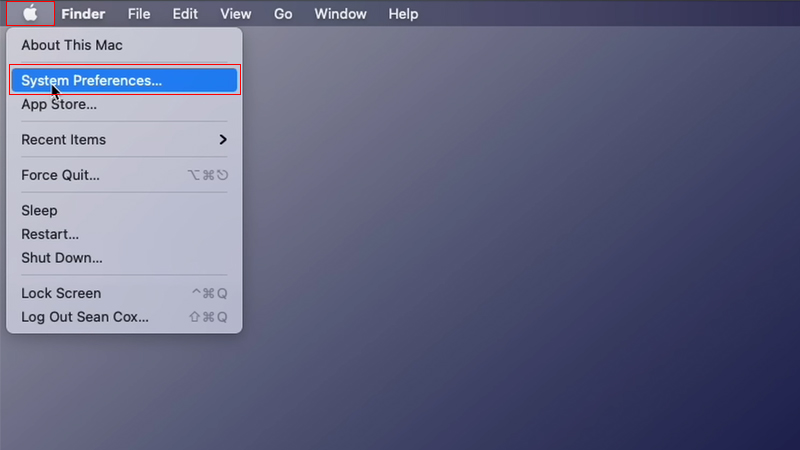The image size is (800, 450).
Task: Select Restart... from the menu
Action: (x=124, y=234)
